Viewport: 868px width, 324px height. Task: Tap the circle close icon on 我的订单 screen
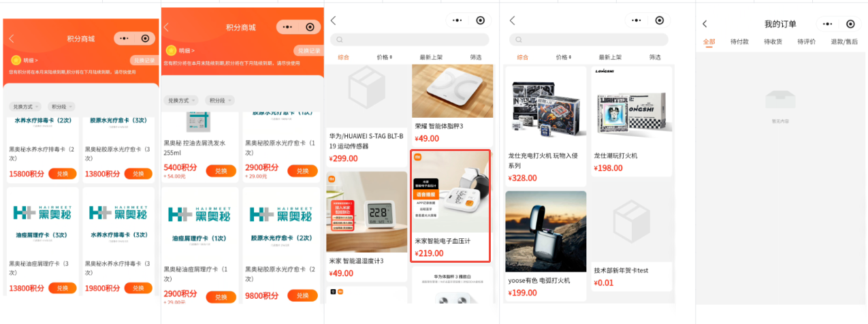point(850,24)
